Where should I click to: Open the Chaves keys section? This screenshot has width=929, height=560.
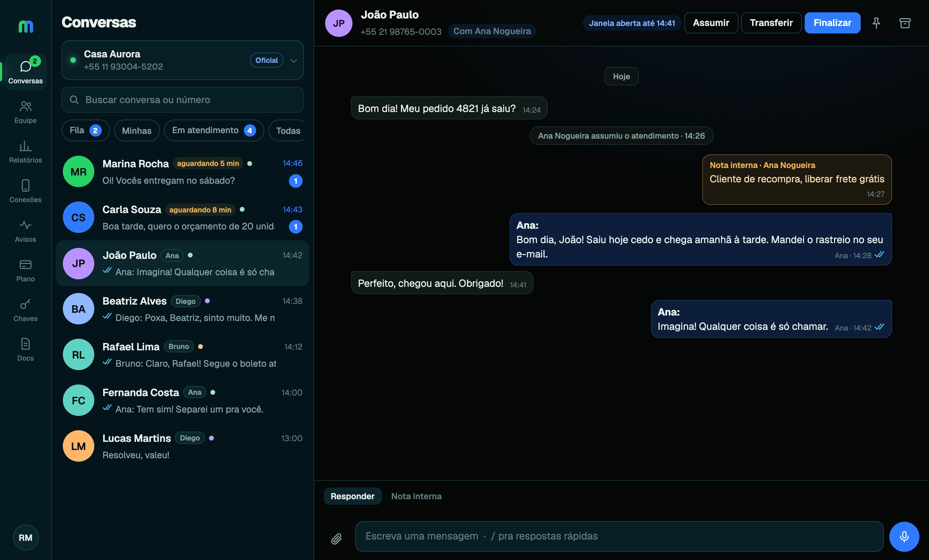coord(26,310)
